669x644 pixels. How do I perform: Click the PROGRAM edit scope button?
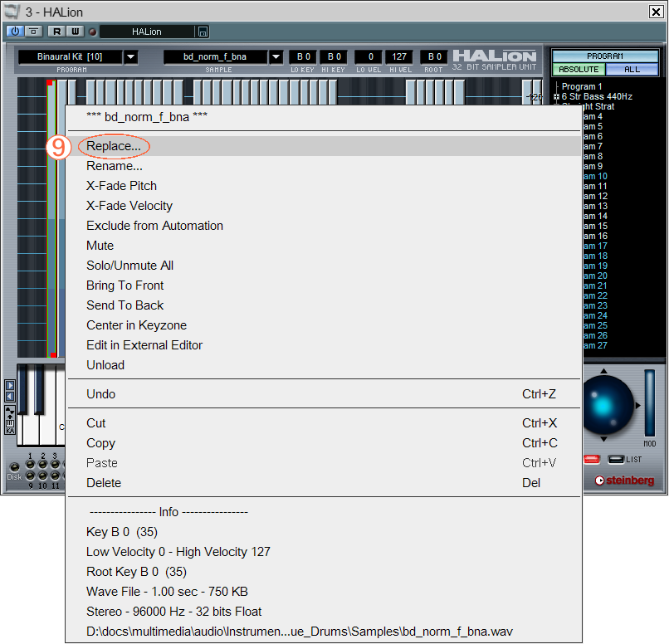(x=605, y=56)
